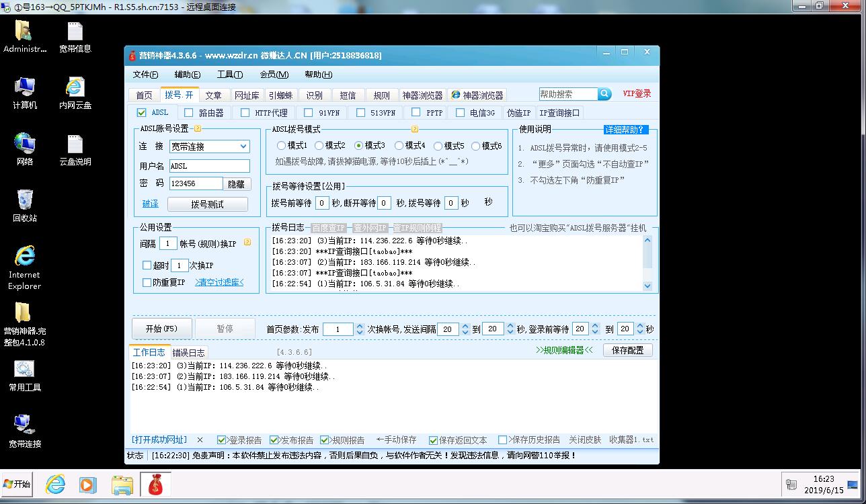Open the 常用工具 desktop icon

pyautogui.click(x=25, y=369)
